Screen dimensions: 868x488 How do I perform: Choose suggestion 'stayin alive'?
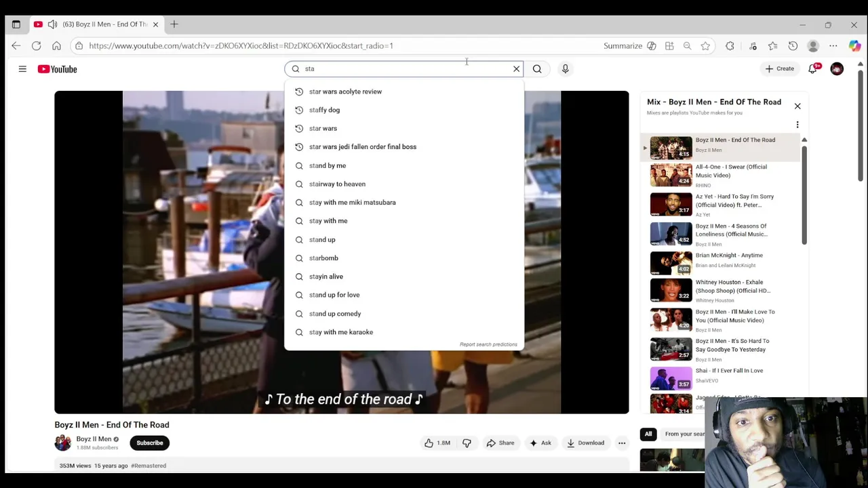[404, 277]
